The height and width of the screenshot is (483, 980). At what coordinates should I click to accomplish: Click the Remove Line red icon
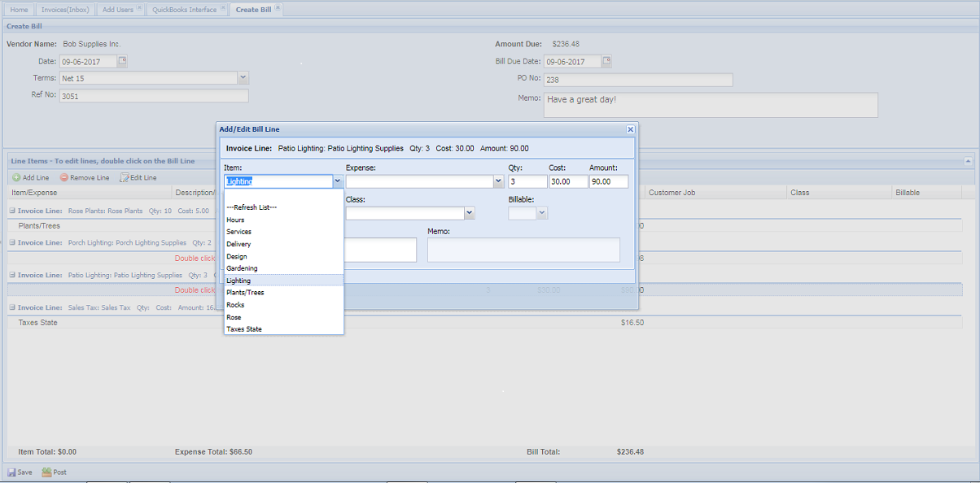tap(64, 177)
